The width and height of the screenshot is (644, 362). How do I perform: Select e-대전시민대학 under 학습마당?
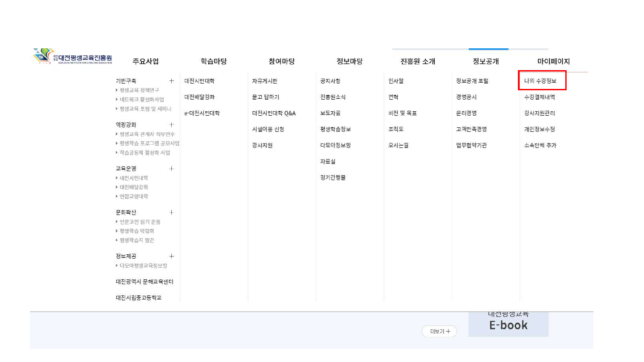coord(202,113)
